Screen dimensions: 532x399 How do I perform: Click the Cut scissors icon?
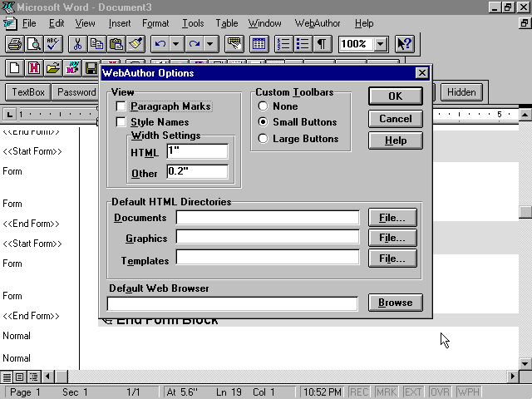(77, 44)
